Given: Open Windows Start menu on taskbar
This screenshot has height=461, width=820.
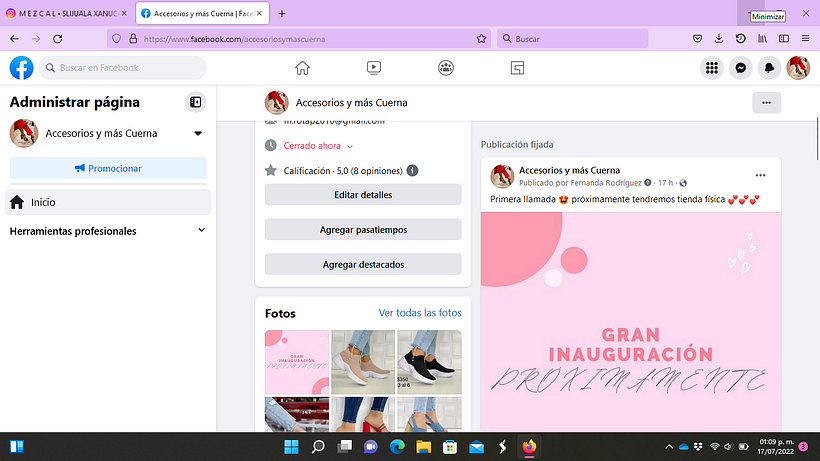Looking at the screenshot, I should pyautogui.click(x=292, y=446).
